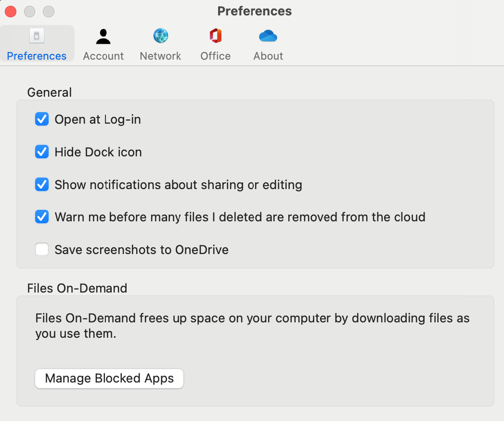Enable Save screenshots to OneDrive checkbox
The image size is (504, 421).
coord(42,250)
